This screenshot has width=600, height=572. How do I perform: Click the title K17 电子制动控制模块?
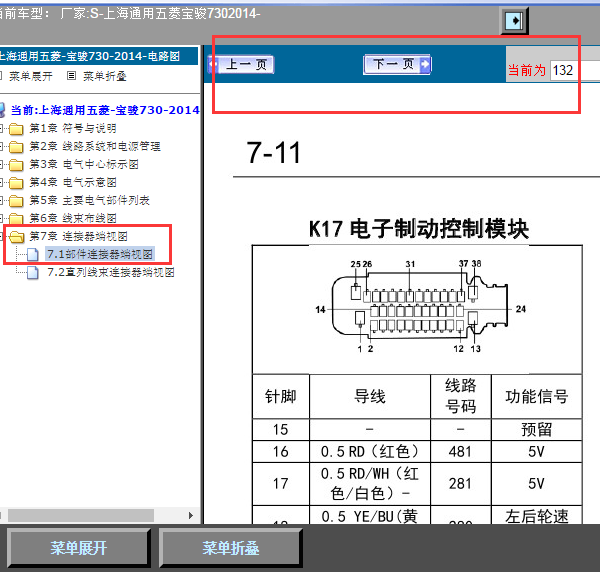(418, 229)
